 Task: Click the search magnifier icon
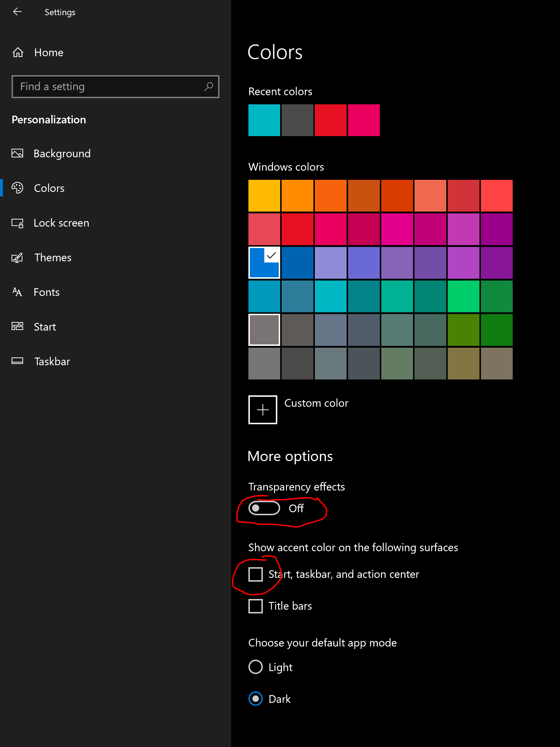208,87
